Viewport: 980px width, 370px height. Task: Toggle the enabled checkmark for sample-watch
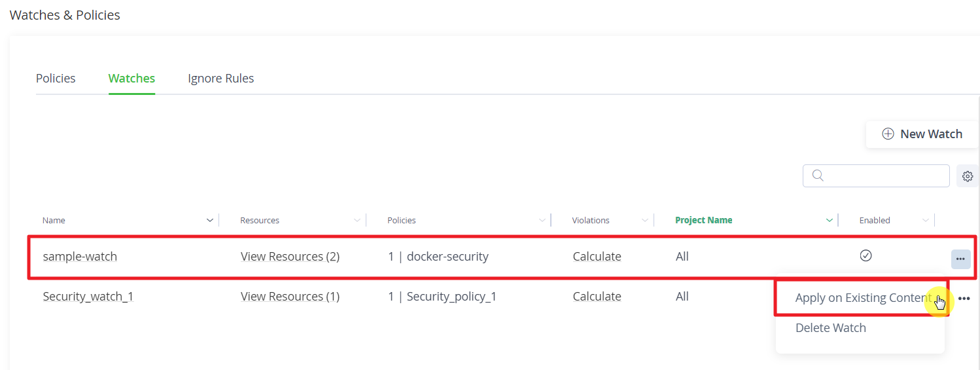click(x=866, y=255)
